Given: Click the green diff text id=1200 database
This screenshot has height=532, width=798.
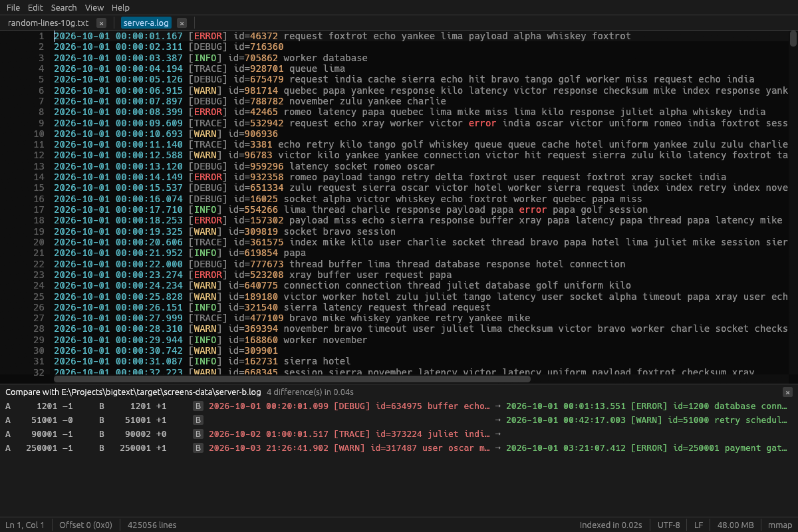Looking at the screenshot, I should (647, 406).
